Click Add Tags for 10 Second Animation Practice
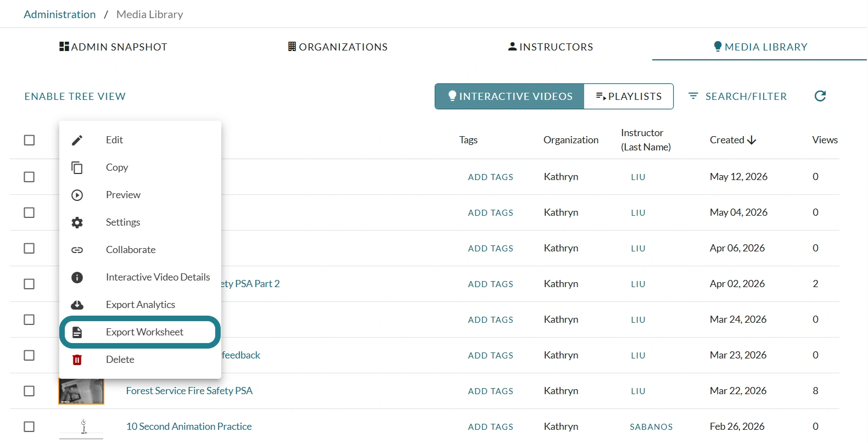The height and width of the screenshot is (443, 868). tap(491, 427)
